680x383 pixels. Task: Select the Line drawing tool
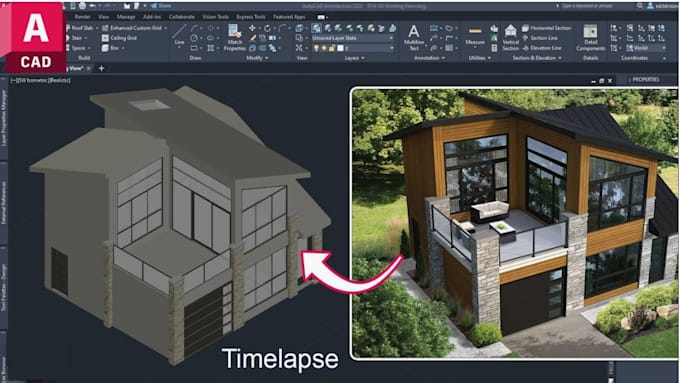point(180,34)
